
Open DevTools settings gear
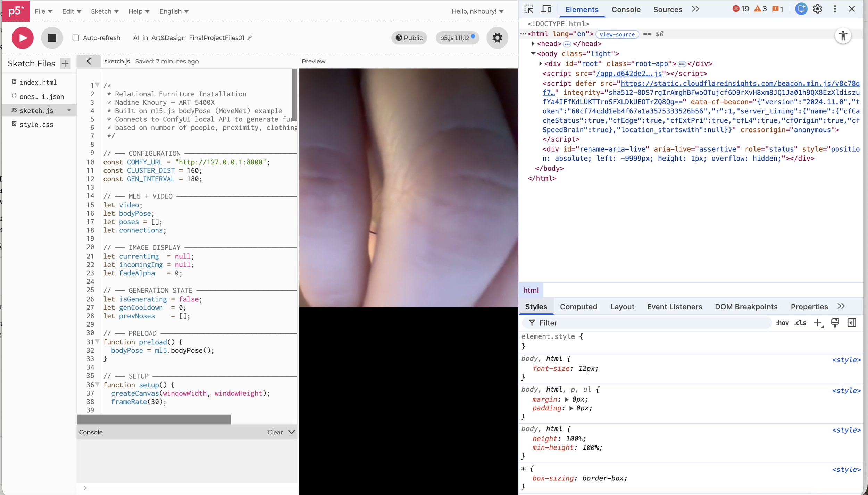click(818, 9)
